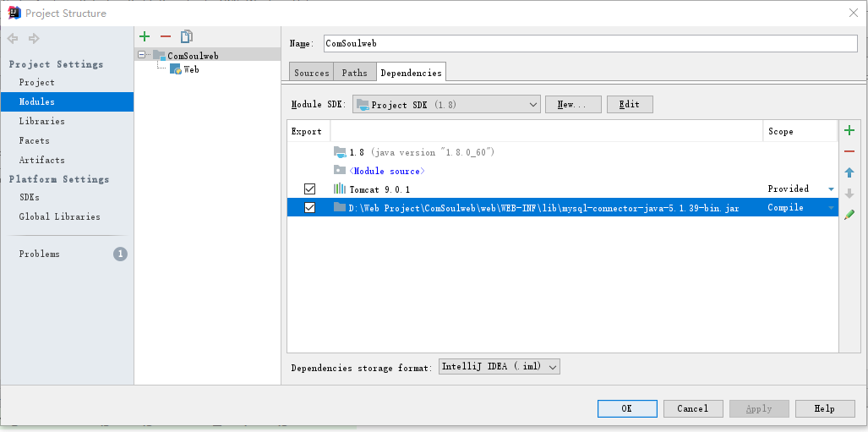Image resolution: width=868 pixels, height=432 pixels.
Task: Click the Export column header
Action: [308, 131]
